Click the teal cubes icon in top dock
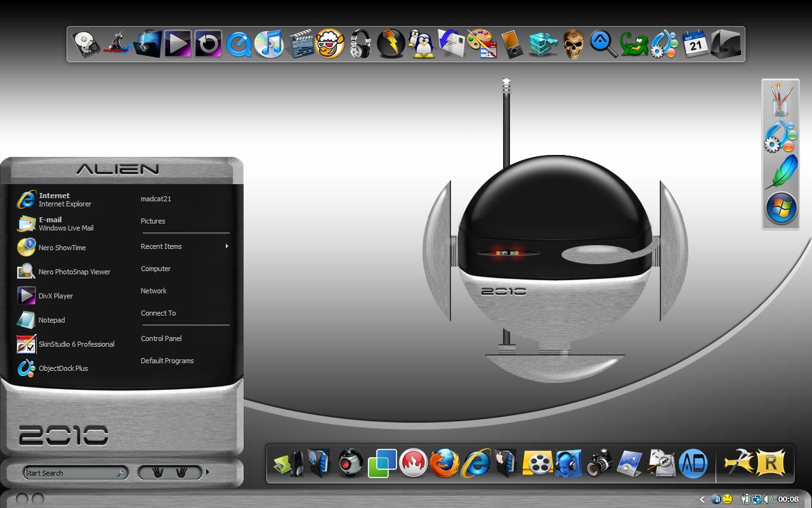Image resolution: width=812 pixels, height=508 pixels. 543,44
